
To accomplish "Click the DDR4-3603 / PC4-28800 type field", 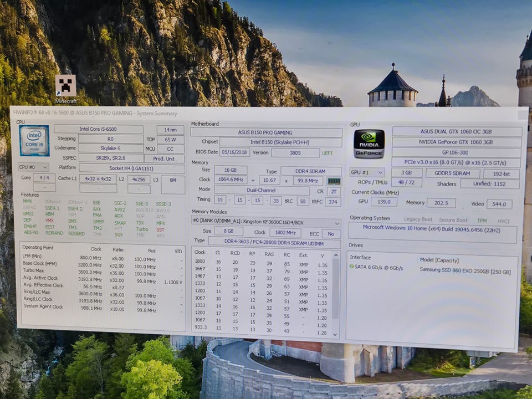I will coord(274,243).
